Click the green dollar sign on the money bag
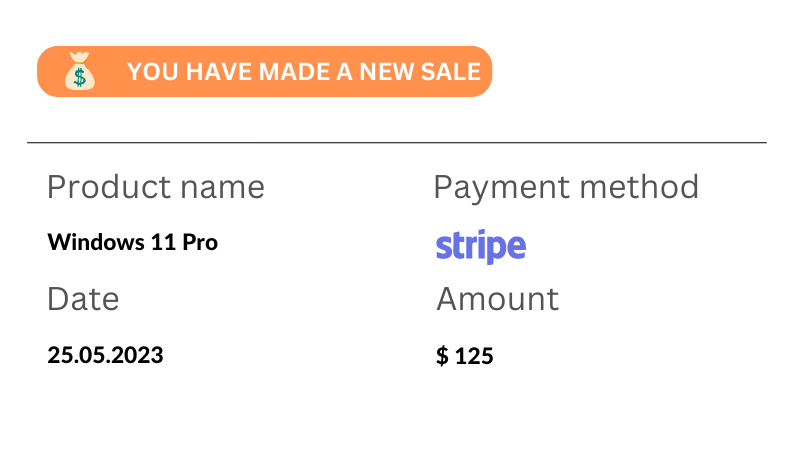Screen dimensions: 792x457 (x=80, y=77)
